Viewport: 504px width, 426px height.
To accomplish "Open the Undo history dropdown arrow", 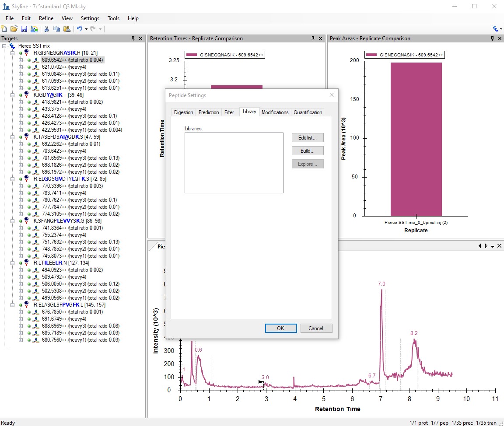I will 86,29.
